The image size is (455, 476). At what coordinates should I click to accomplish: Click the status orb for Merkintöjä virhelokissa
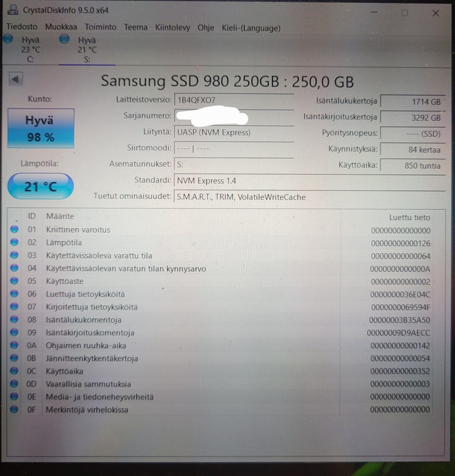[x=14, y=409]
